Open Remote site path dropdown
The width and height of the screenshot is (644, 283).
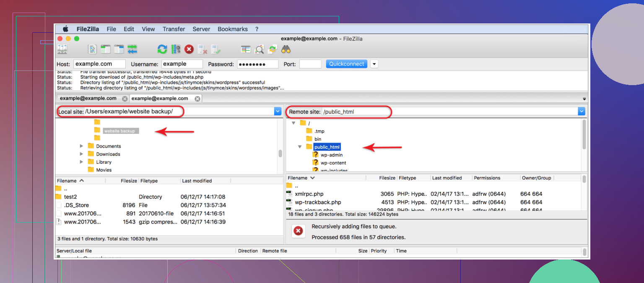[581, 111]
